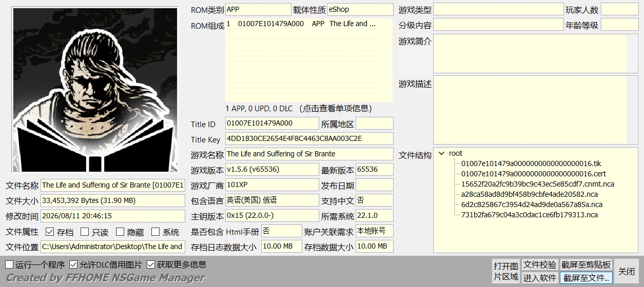Uncheck 允许DLC借用图片 option
Viewport: 644px width, 287px height.
[73, 264]
